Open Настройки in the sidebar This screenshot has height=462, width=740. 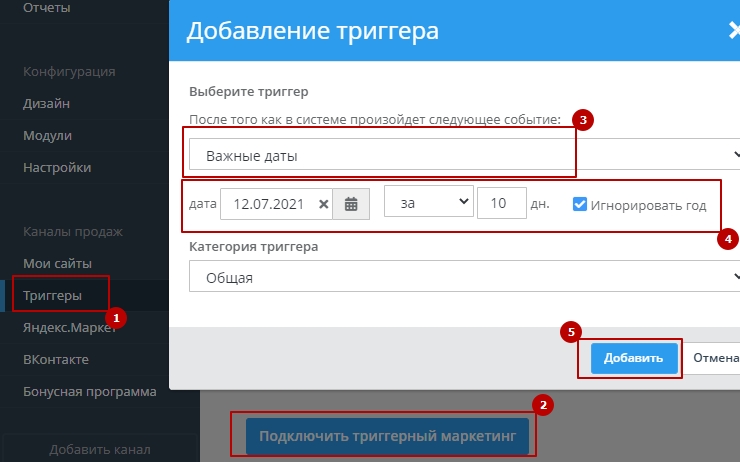click(57, 167)
